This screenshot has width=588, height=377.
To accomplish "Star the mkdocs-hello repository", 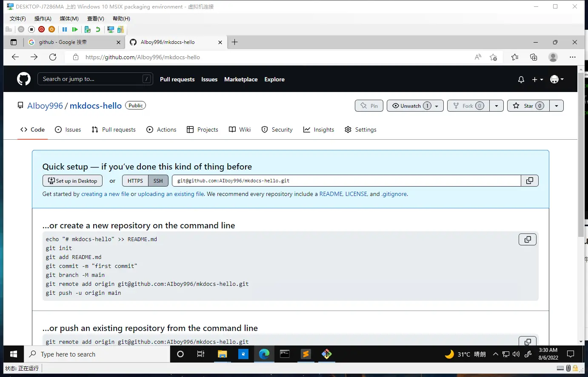I will click(528, 106).
